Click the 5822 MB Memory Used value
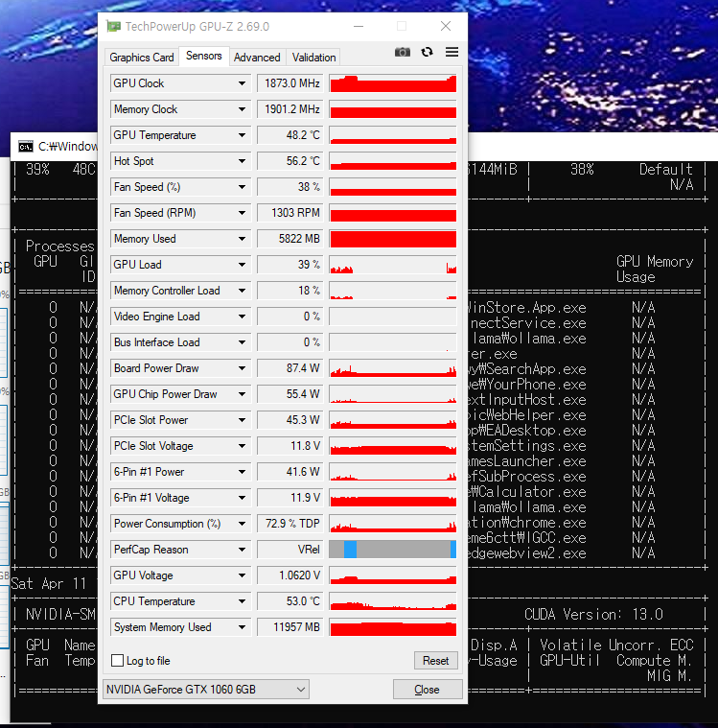 click(x=290, y=239)
